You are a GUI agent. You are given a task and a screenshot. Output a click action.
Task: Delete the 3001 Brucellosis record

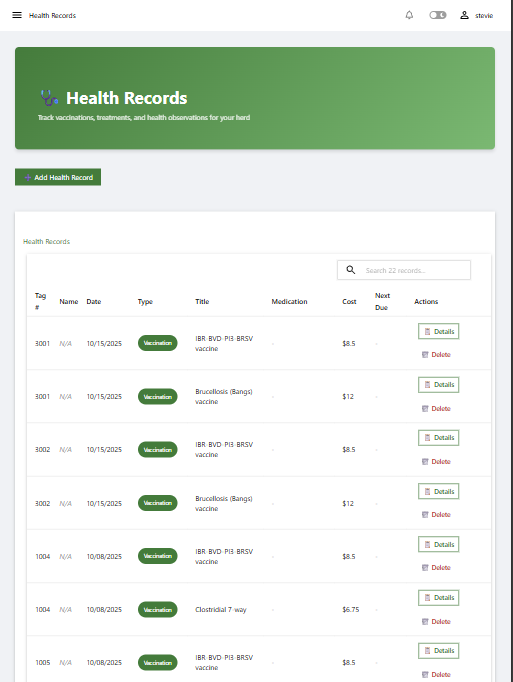436,408
